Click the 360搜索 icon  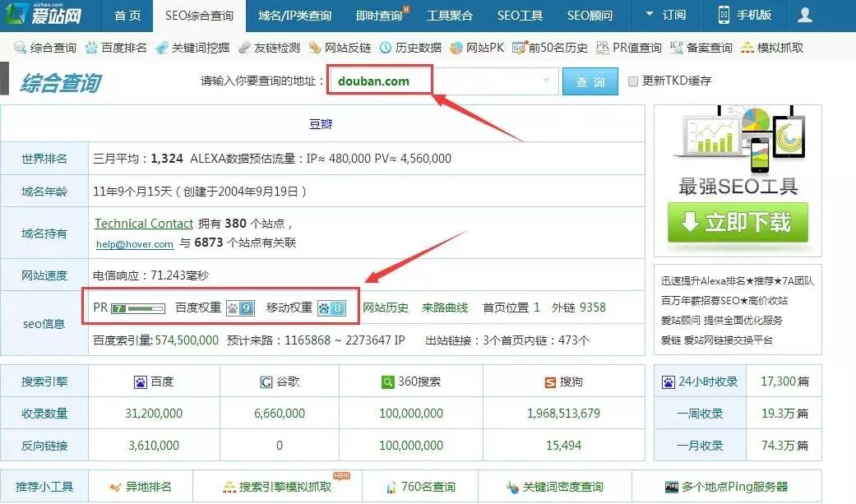point(387,381)
